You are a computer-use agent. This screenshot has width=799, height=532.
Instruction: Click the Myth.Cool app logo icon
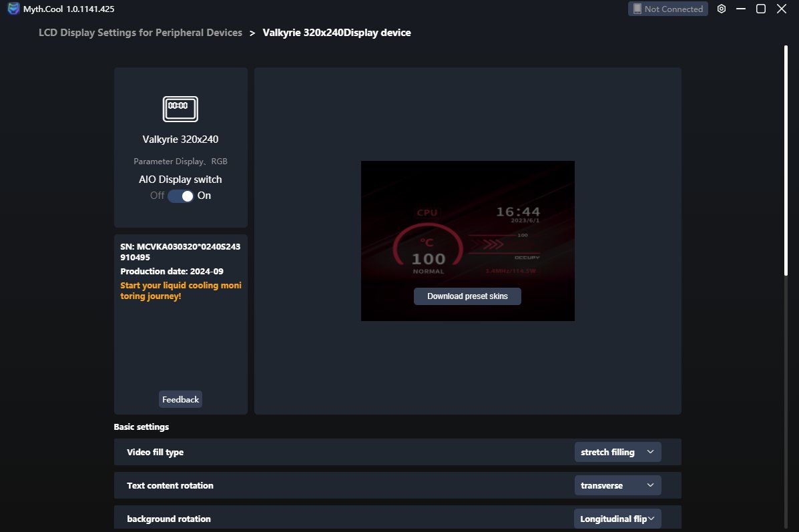13,9
